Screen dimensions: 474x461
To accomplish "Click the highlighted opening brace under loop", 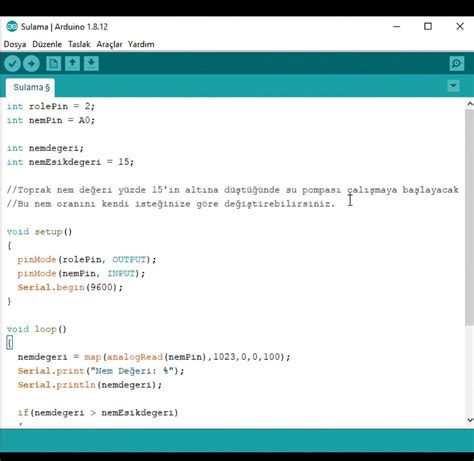I will pyautogui.click(x=10, y=343).
